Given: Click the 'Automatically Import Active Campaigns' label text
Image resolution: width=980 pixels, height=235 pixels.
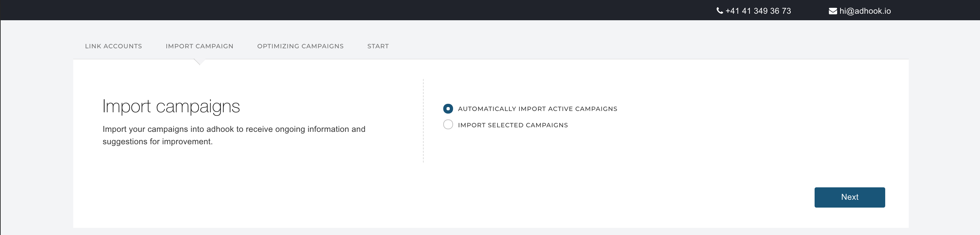Looking at the screenshot, I should coord(537,109).
